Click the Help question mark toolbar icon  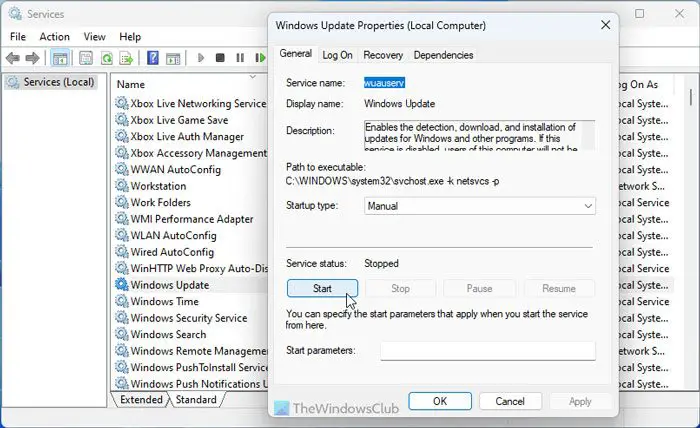[153, 58]
